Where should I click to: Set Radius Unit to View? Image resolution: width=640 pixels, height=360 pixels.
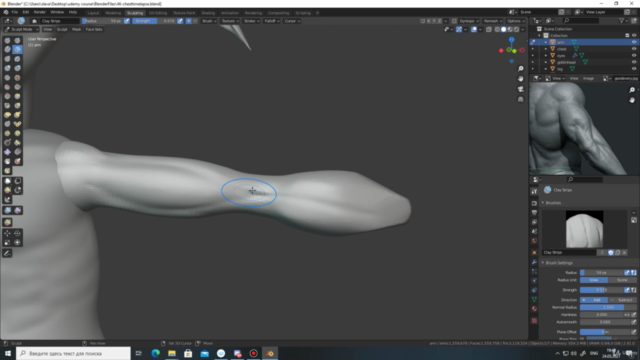(594, 280)
